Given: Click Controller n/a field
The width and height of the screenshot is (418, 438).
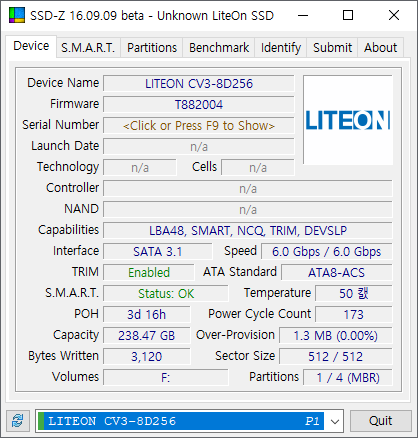Looking at the screenshot, I should [x=248, y=189].
